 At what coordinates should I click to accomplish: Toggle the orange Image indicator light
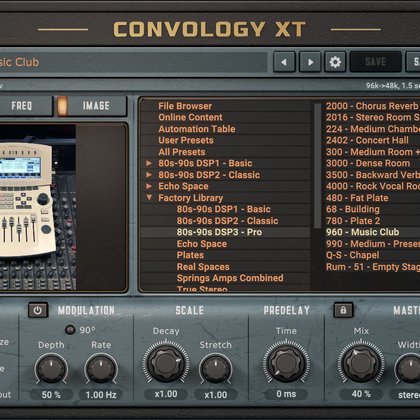(62, 106)
